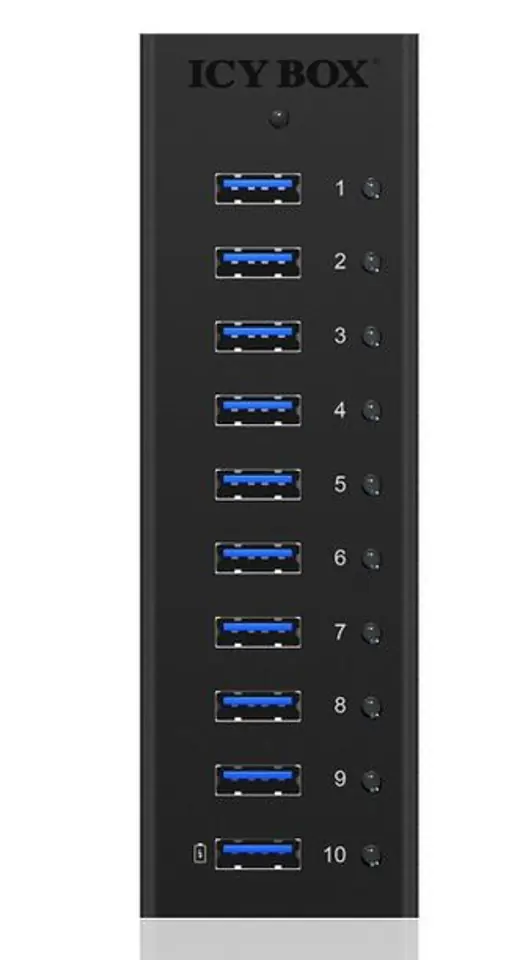The width and height of the screenshot is (532, 960).
Task: Click the blue USB port numbered 2
Action: pyautogui.click(x=258, y=263)
